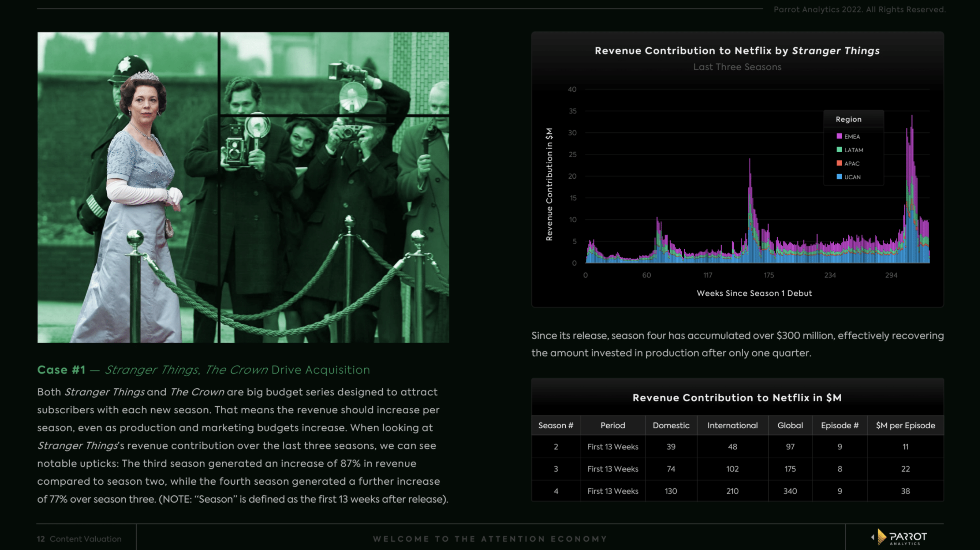Click 'WELCOME TO THE ATTENTION ECONOMY' footer text
980x550 pixels.
tap(490, 539)
